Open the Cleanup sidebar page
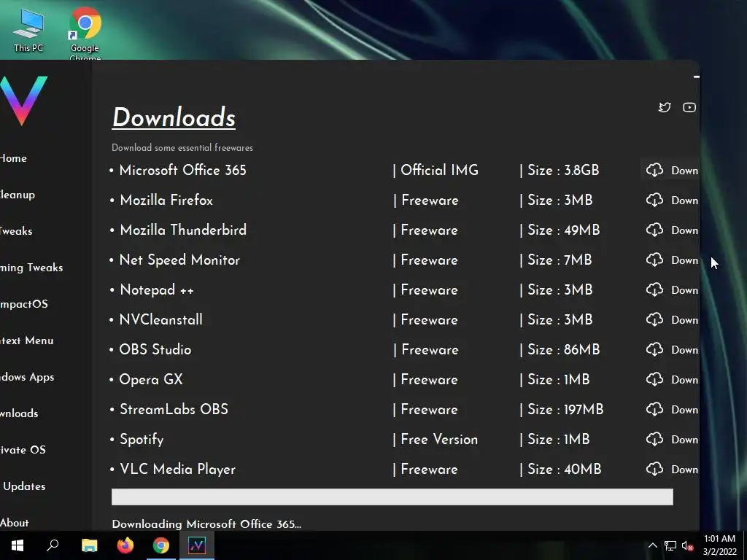747x560 pixels. click(18, 195)
